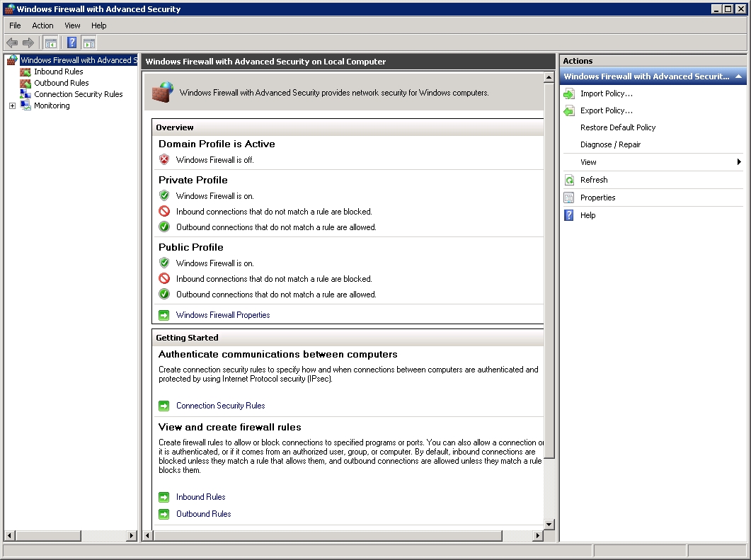Follow the Inbound Rules link in Getting Started
This screenshot has width=751, height=560.
[201, 497]
